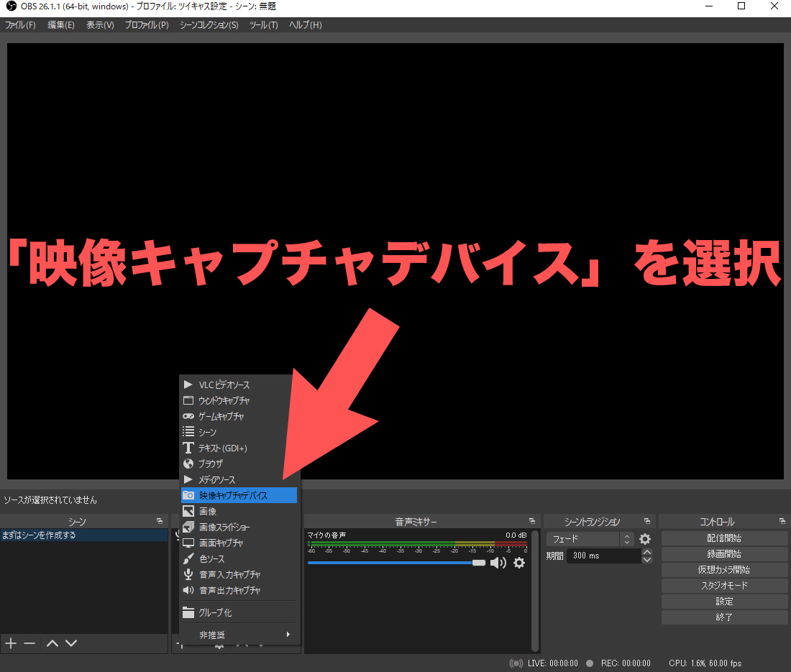
Task: Click the browser globe icon
Action: pyautogui.click(x=188, y=464)
